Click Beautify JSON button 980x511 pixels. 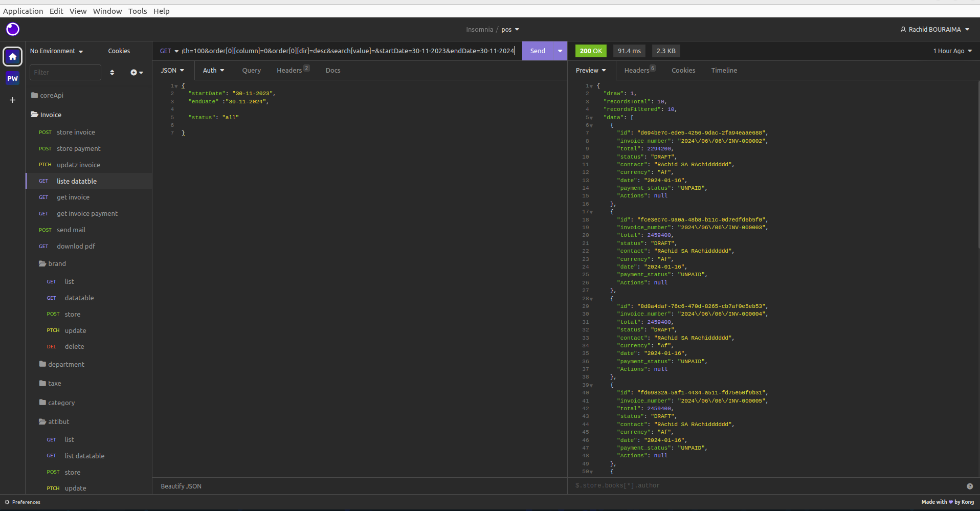pos(181,486)
